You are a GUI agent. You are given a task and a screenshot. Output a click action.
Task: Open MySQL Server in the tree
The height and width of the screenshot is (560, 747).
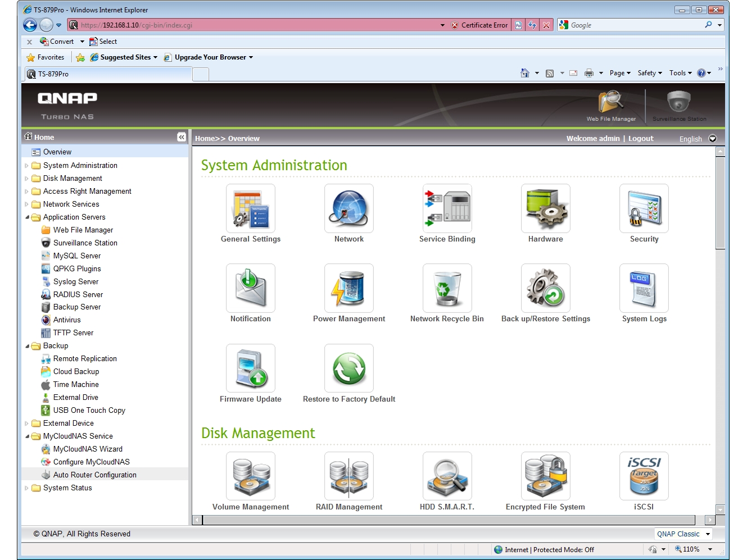pyautogui.click(x=77, y=256)
